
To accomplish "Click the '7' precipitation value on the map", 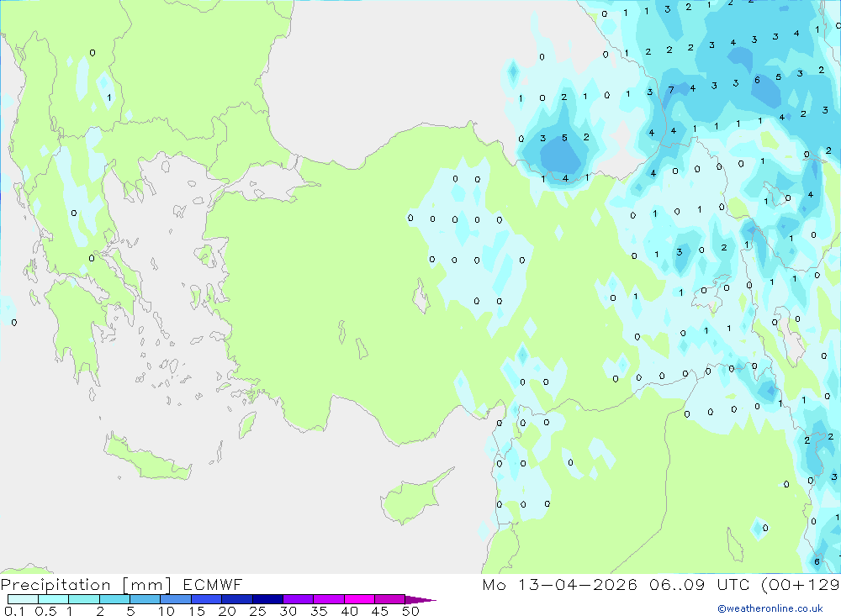I will tap(671, 90).
